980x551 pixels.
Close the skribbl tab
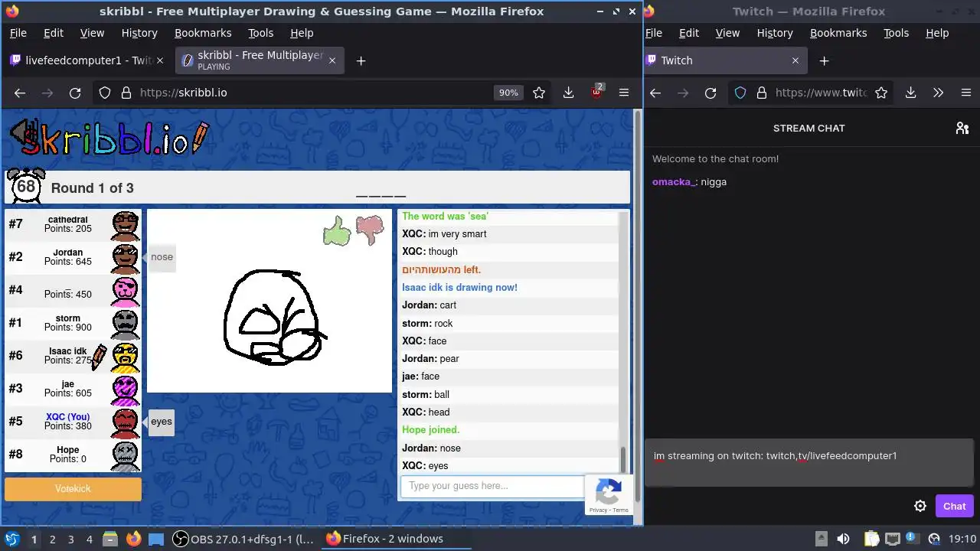point(332,60)
